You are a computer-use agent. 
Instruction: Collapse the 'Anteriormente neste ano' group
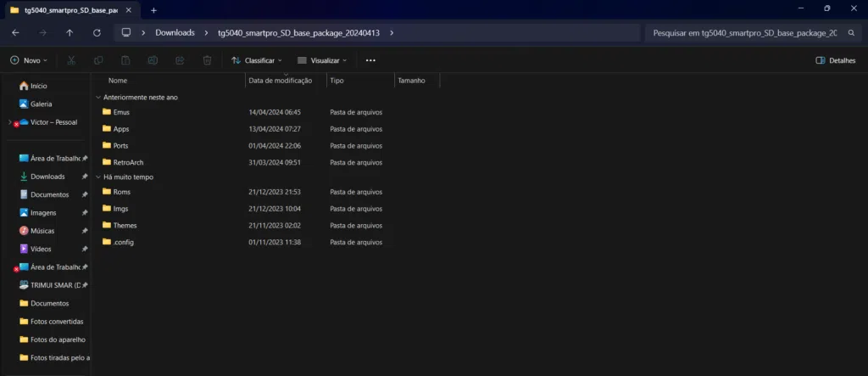(98, 98)
